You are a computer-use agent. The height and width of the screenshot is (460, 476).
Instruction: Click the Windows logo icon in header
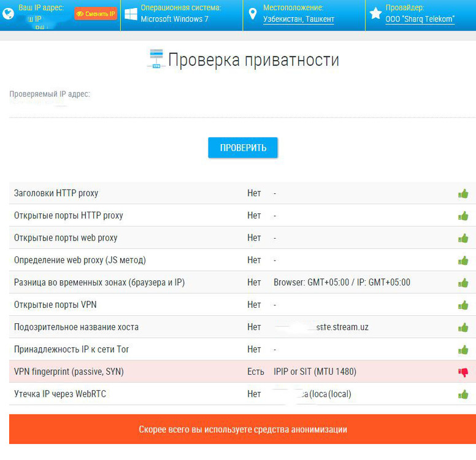130,14
